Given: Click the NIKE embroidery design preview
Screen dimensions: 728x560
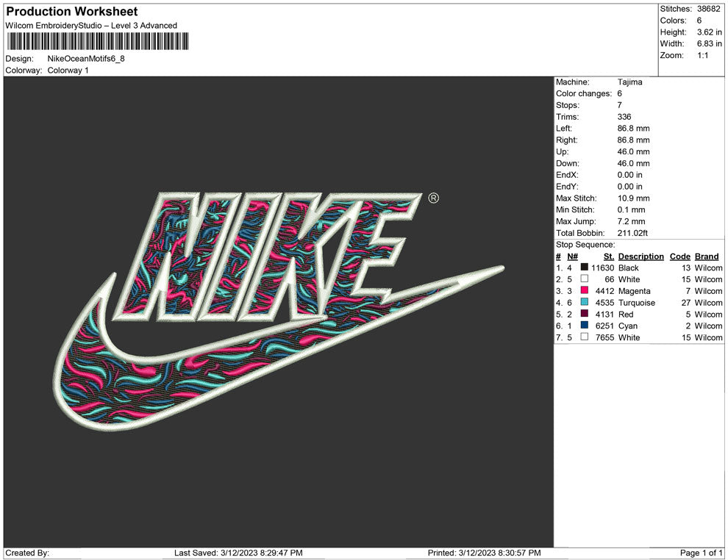Looking at the screenshot, I should 278,310.
